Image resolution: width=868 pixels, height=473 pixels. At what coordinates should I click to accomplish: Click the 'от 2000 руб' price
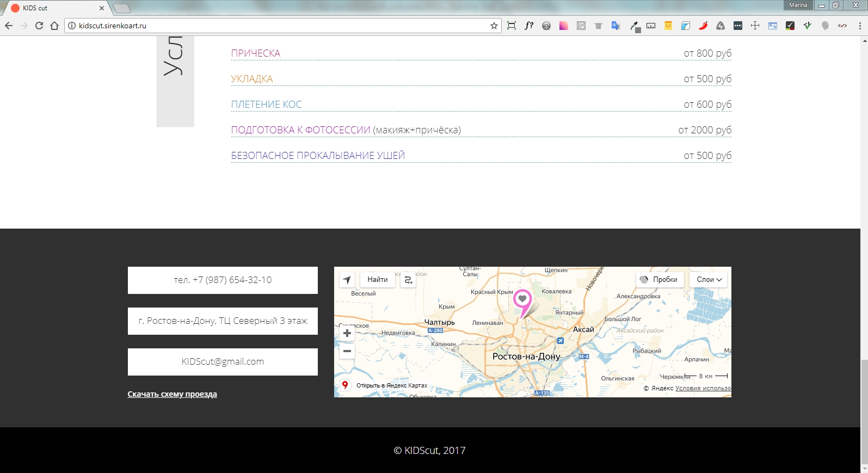tap(705, 130)
